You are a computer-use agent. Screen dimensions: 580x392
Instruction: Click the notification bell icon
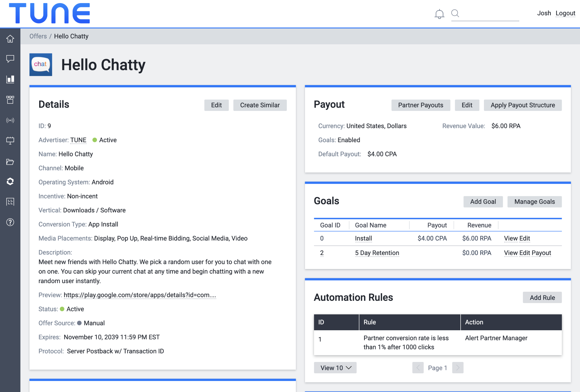439,14
